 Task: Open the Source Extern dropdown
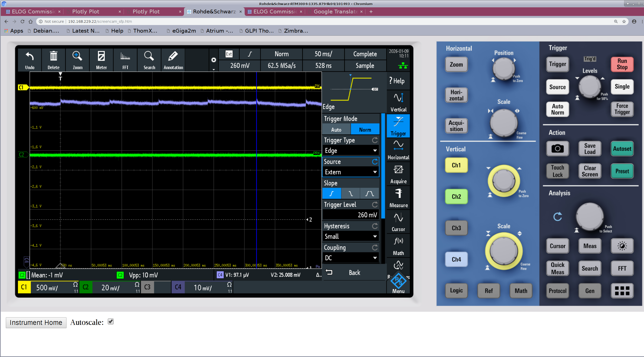[350, 172]
